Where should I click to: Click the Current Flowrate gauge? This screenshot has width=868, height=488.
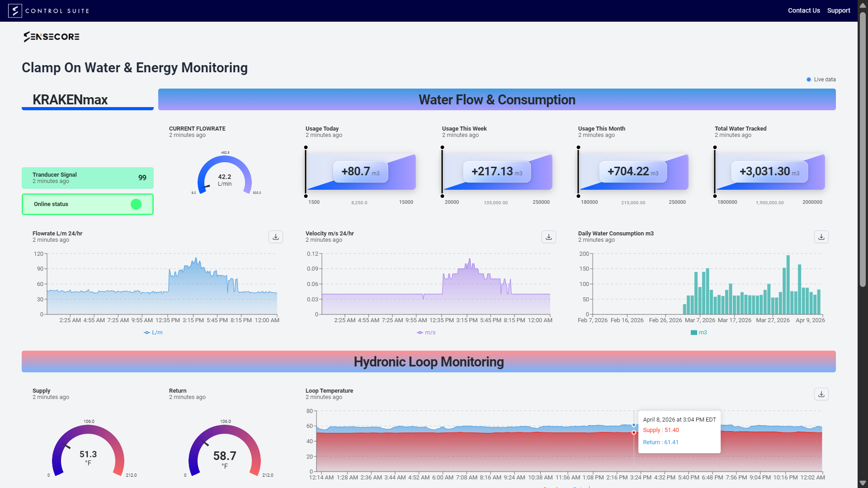(x=225, y=176)
